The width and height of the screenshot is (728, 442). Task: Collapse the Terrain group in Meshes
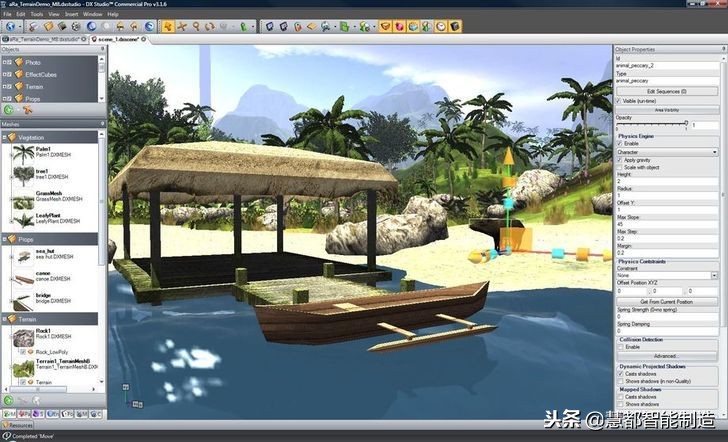coord(5,319)
